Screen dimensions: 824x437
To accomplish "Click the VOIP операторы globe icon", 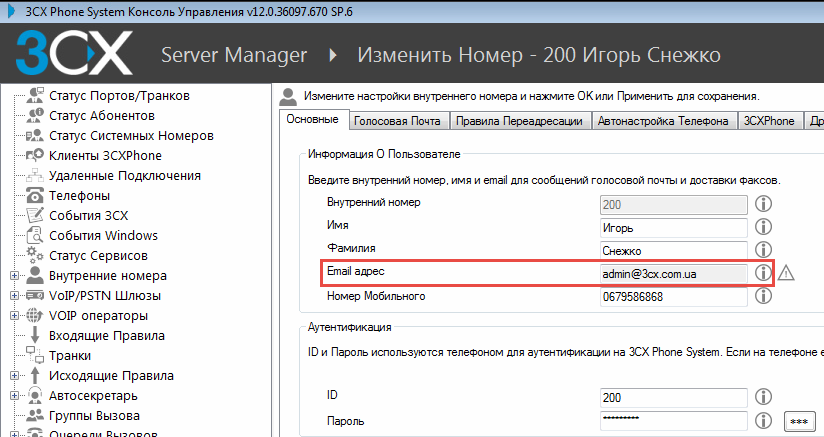I will click(35, 315).
